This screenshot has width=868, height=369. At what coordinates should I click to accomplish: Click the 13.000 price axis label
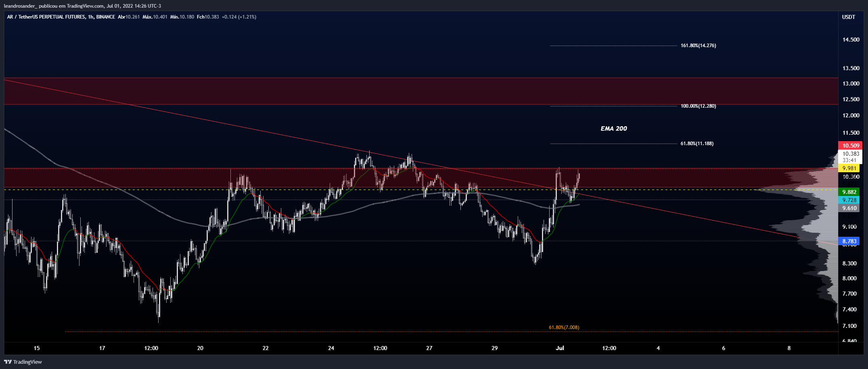point(851,83)
